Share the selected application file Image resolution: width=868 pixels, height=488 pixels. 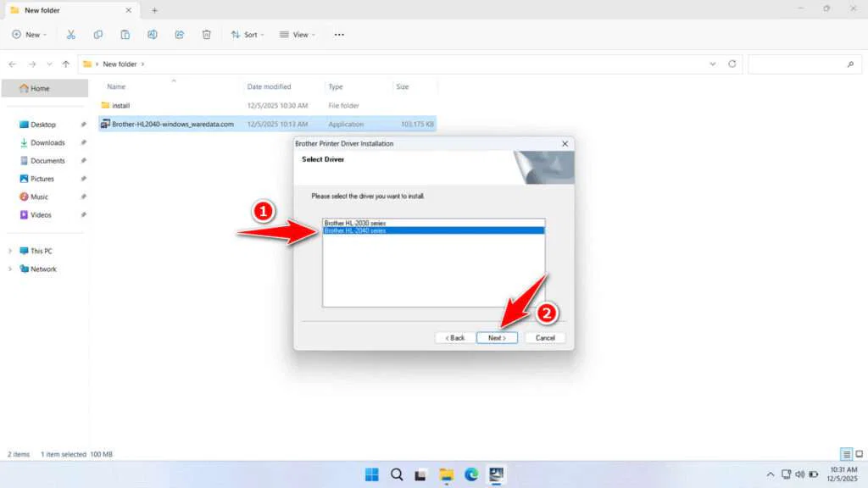point(179,34)
